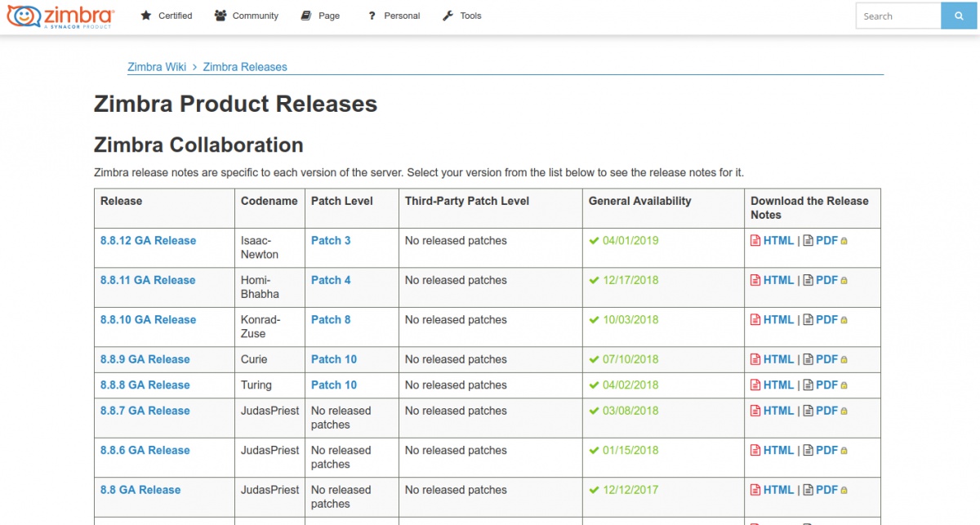Click the PDF document icon for 8.8.10
This screenshot has height=525, width=980.
click(808, 320)
